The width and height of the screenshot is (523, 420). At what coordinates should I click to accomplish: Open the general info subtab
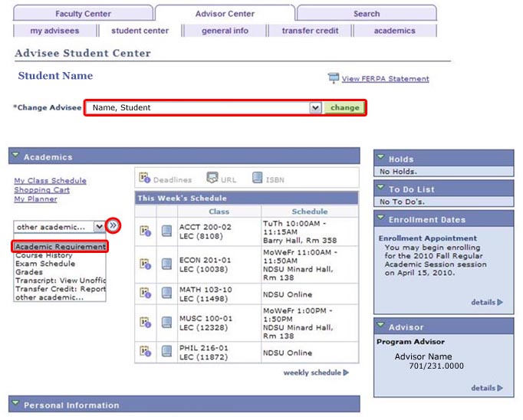[225, 31]
